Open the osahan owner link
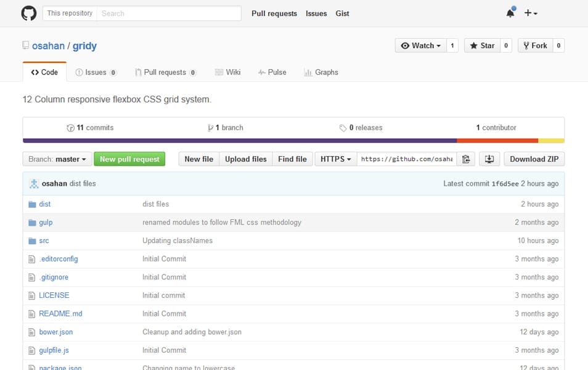The image size is (588, 370). coord(48,46)
